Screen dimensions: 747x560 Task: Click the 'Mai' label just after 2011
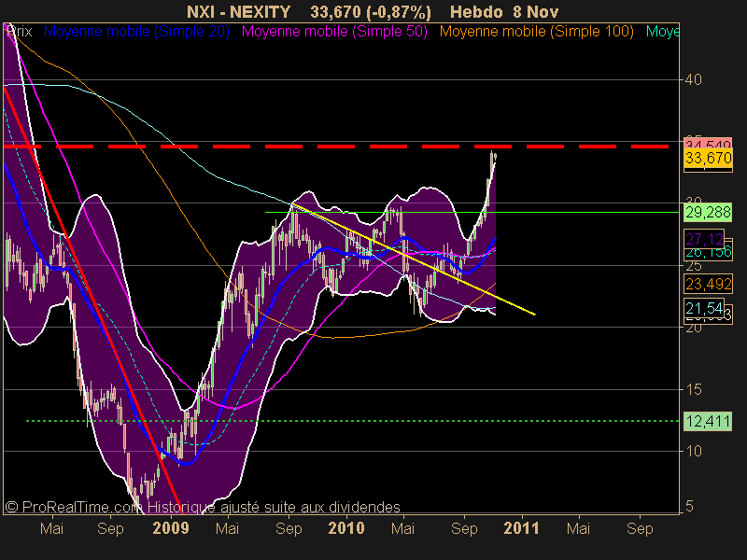click(x=578, y=528)
